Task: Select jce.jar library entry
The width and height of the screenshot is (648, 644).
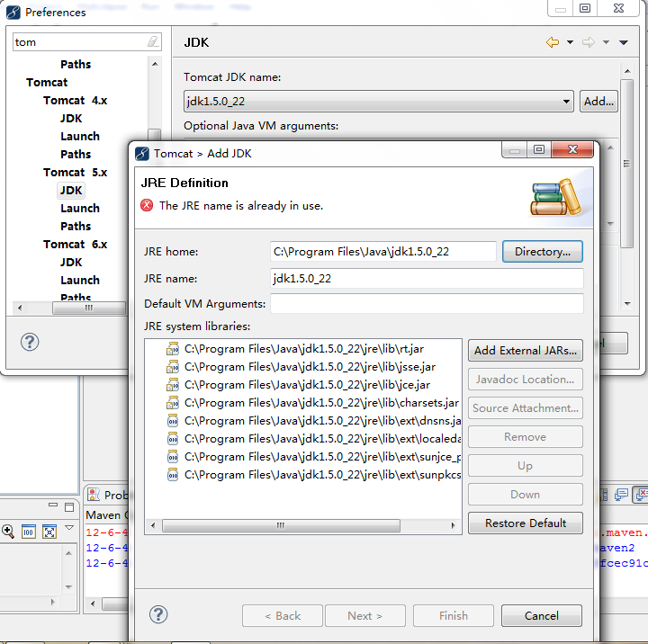Action: (307, 385)
